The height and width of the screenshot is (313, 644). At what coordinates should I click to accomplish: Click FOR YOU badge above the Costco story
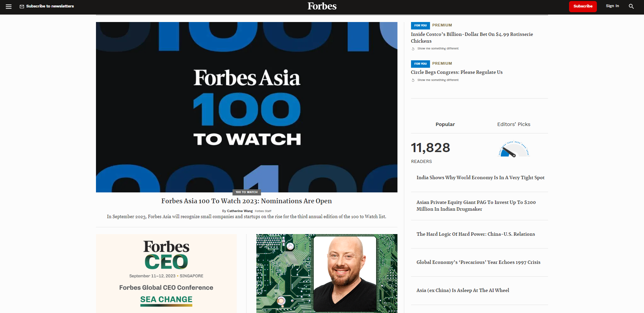point(420,25)
